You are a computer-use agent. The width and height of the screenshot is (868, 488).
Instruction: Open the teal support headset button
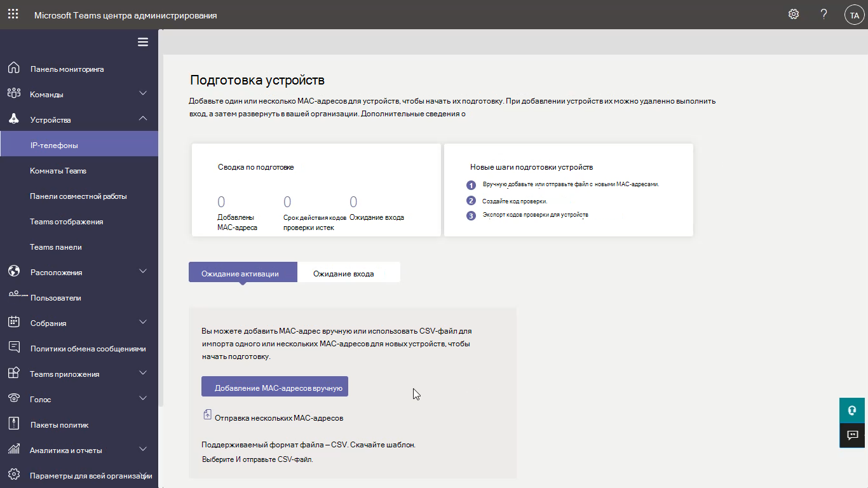pos(853,410)
